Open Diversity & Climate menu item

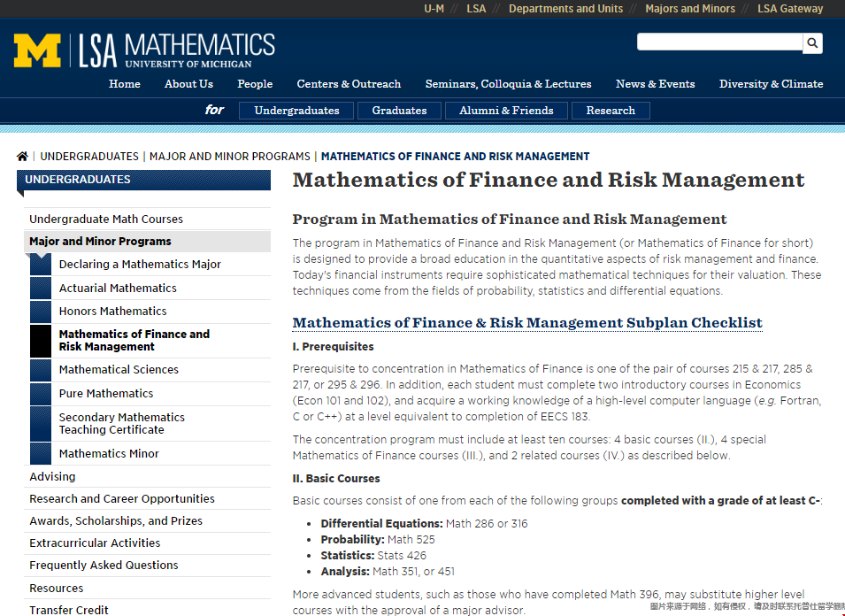tap(772, 84)
